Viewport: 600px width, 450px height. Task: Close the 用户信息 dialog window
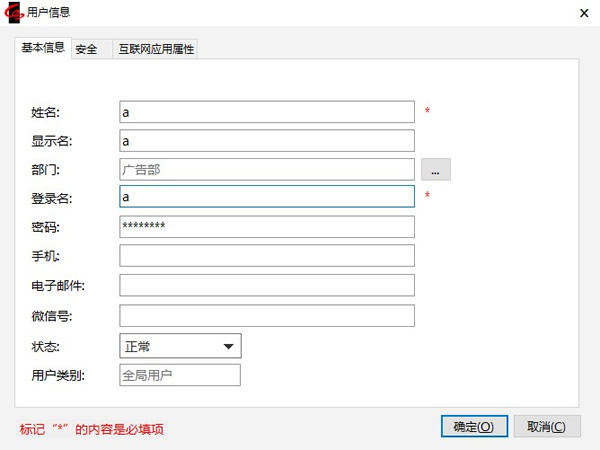coord(583,12)
